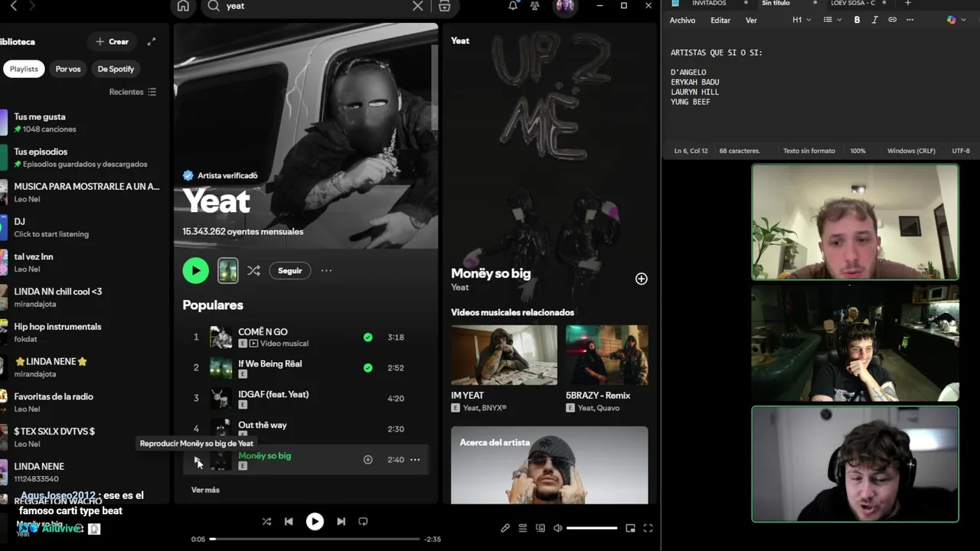Switch to the INVITADOS tab in Notepad

(708, 4)
